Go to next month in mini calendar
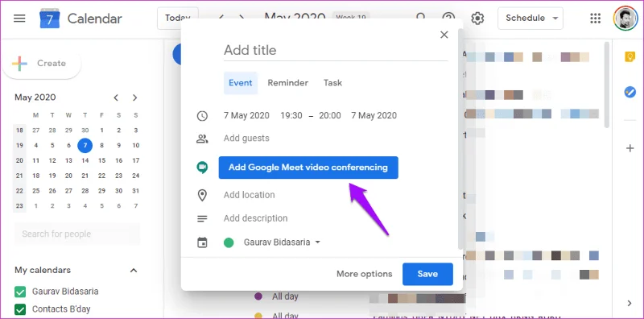Viewport: 644px width, 319px height. pyautogui.click(x=134, y=97)
